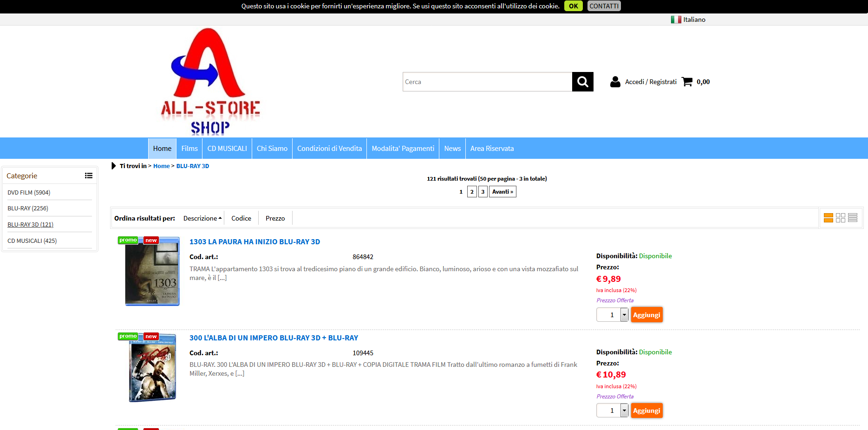Click the cart total 0,00
The image size is (868, 430).
(x=703, y=82)
